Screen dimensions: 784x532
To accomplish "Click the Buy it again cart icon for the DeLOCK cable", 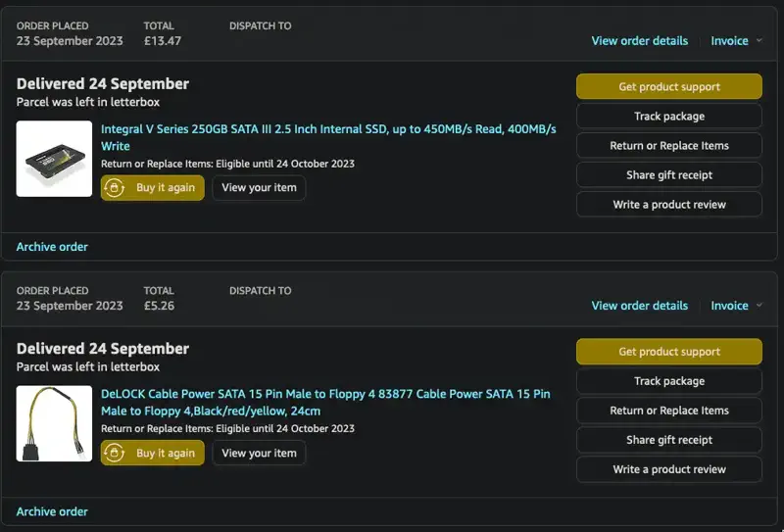I will pyautogui.click(x=116, y=453).
